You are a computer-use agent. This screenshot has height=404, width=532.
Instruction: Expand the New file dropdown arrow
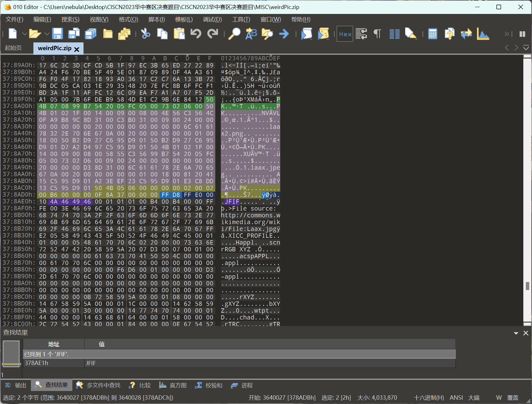click(x=24, y=33)
